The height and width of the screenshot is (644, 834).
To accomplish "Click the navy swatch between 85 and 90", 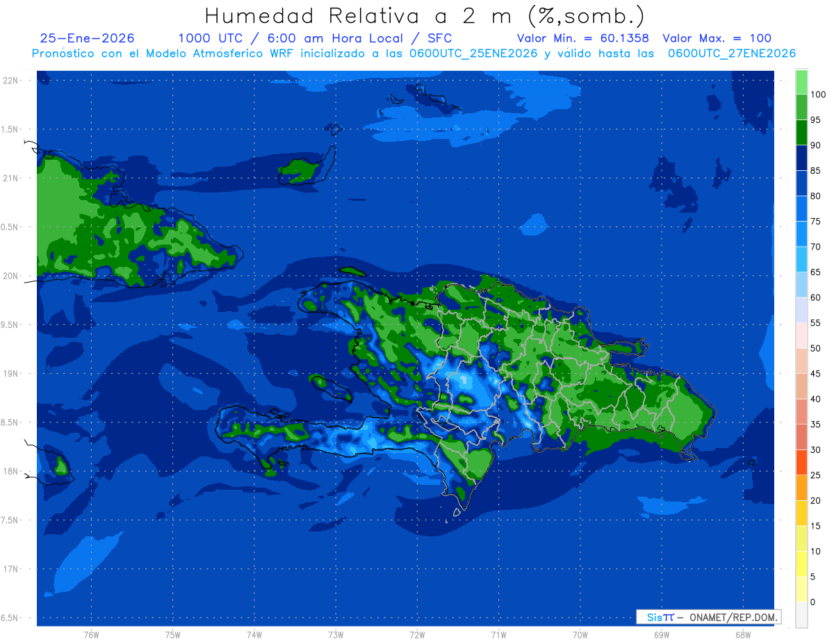I will tap(801, 158).
